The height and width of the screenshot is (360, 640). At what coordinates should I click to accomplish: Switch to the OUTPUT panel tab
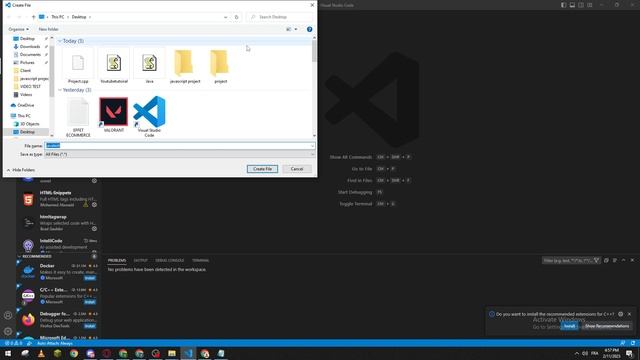coord(140,260)
